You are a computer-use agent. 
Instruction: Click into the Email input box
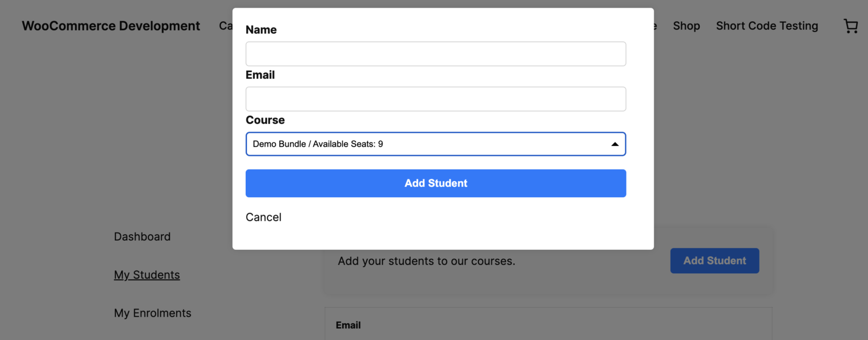click(x=436, y=99)
